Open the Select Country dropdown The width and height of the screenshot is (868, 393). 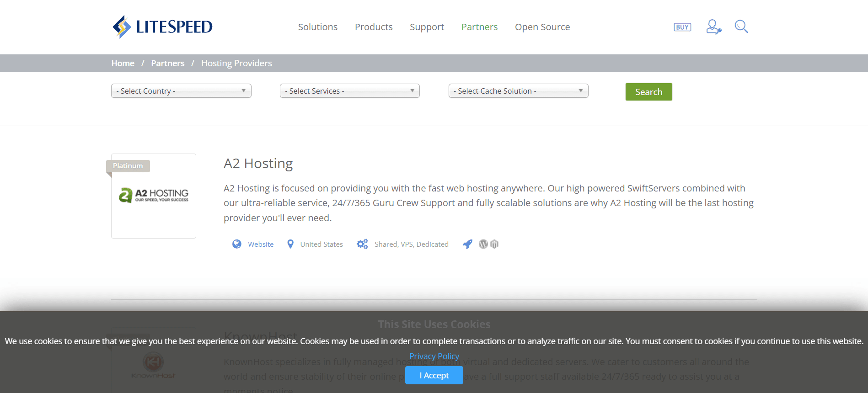pos(181,91)
